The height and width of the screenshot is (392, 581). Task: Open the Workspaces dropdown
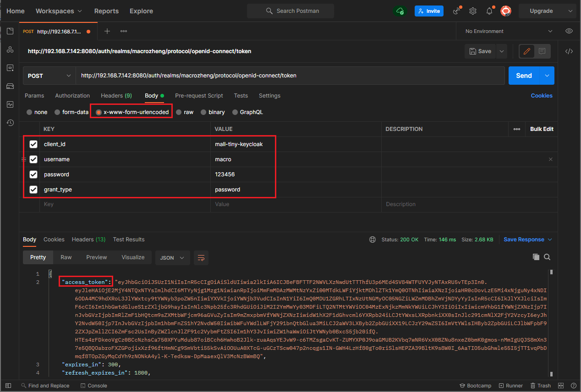pos(59,11)
